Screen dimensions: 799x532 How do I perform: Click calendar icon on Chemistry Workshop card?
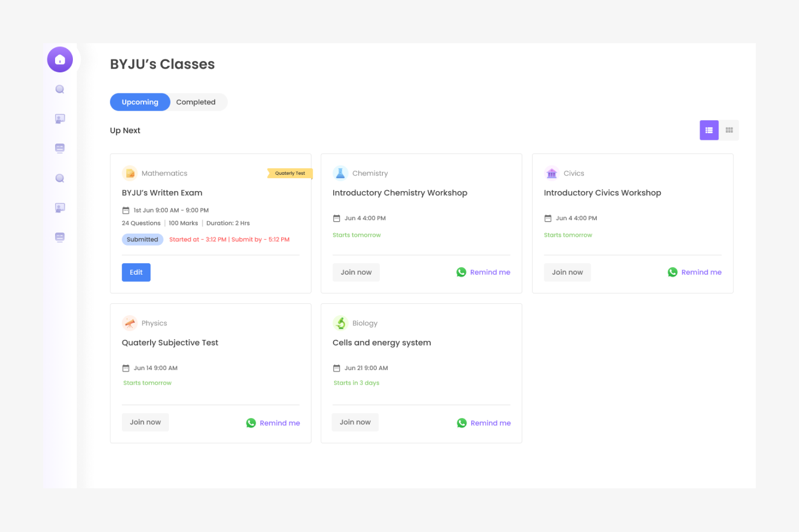pos(336,219)
